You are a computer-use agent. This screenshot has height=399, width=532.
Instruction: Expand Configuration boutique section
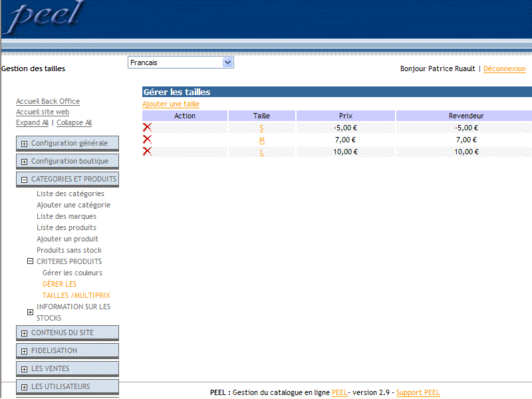[24, 162]
